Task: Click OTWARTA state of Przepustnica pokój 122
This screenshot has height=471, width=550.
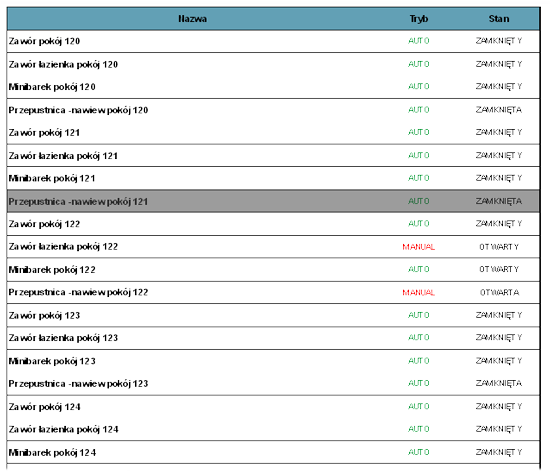Action: (499, 292)
